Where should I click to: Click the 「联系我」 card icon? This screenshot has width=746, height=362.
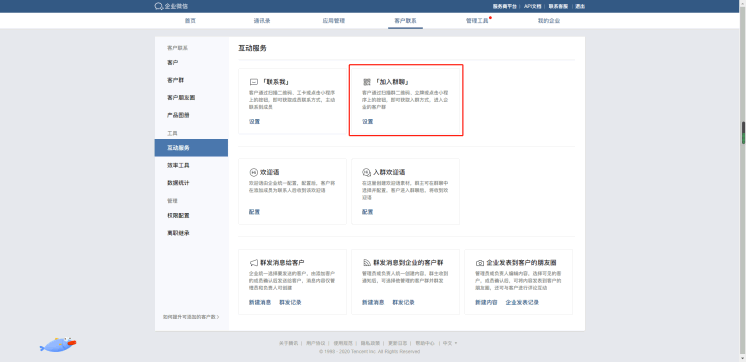coord(253,82)
